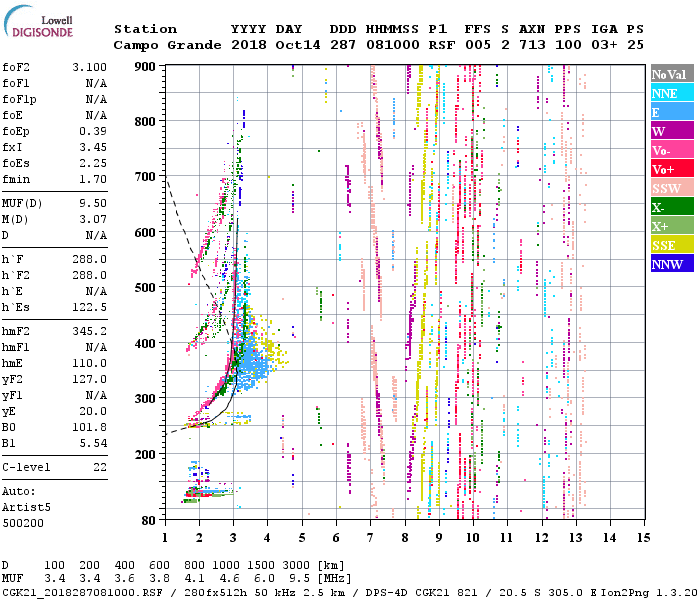Image resolution: width=700 pixels, height=600 pixels.
Task: Click the MUF(D) value 9.50
Action: click(93, 204)
